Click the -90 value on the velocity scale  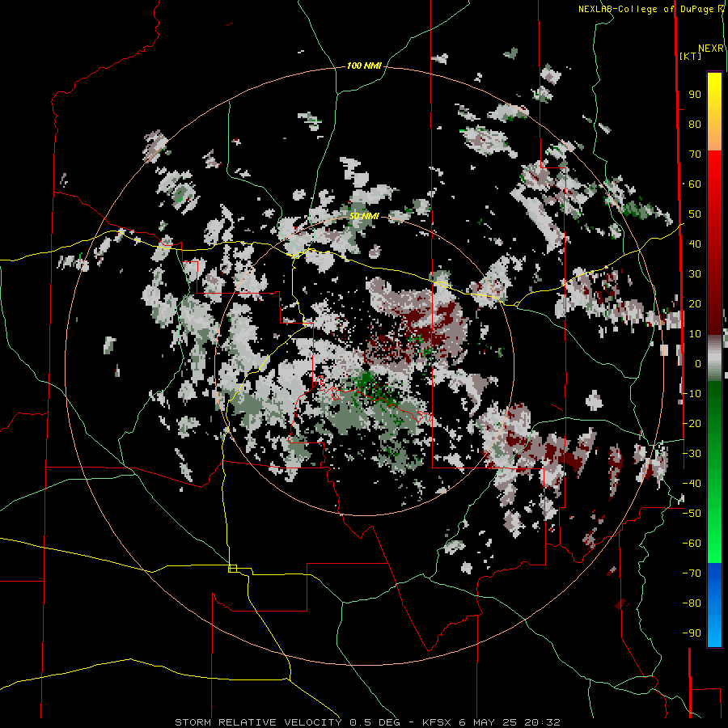pyautogui.click(x=692, y=633)
